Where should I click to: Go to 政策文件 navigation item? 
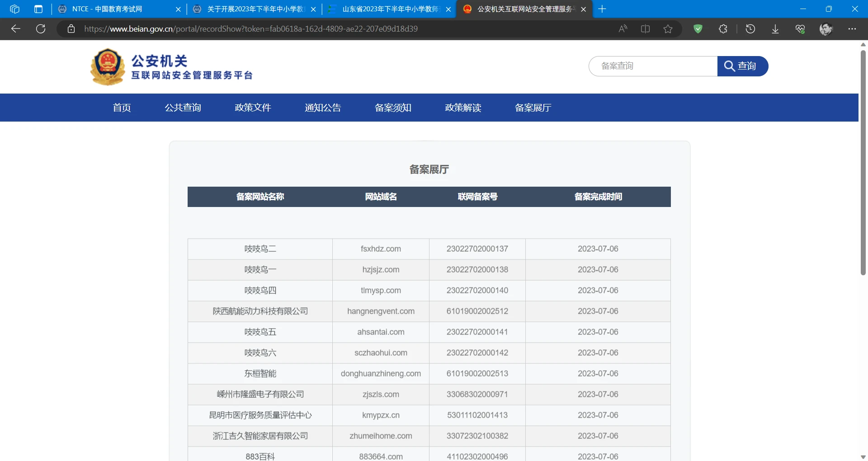(x=253, y=108)
